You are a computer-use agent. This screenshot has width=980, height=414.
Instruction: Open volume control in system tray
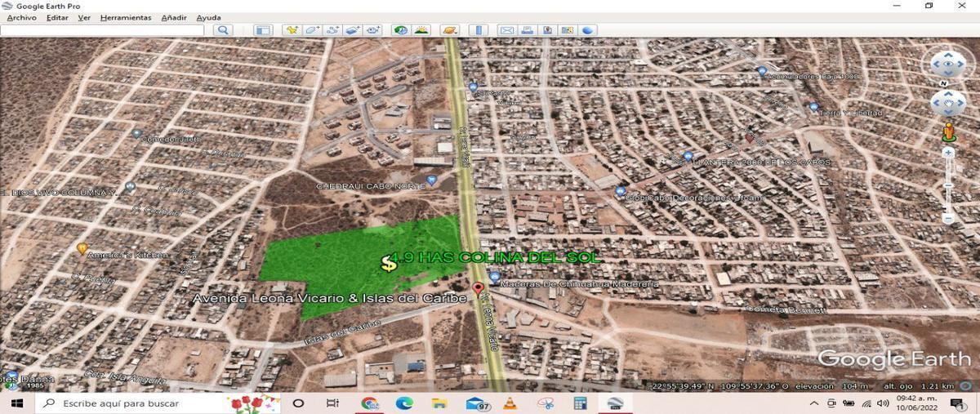883,403
